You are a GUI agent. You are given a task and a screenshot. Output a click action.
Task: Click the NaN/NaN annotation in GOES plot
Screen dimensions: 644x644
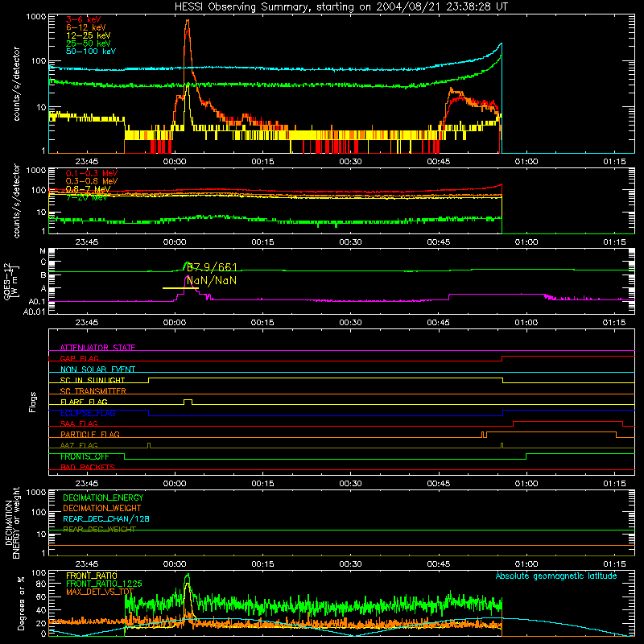[x=212, y=280]
